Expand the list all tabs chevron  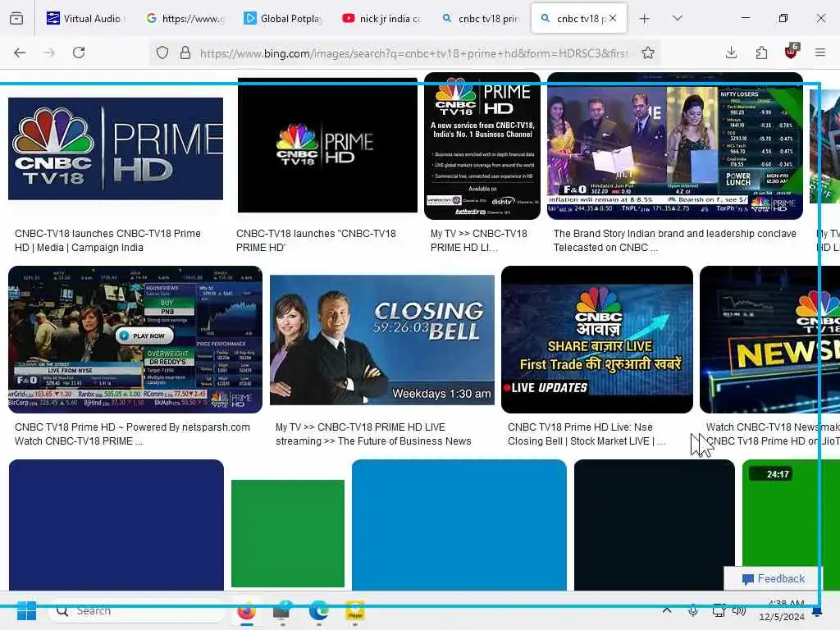678,18
